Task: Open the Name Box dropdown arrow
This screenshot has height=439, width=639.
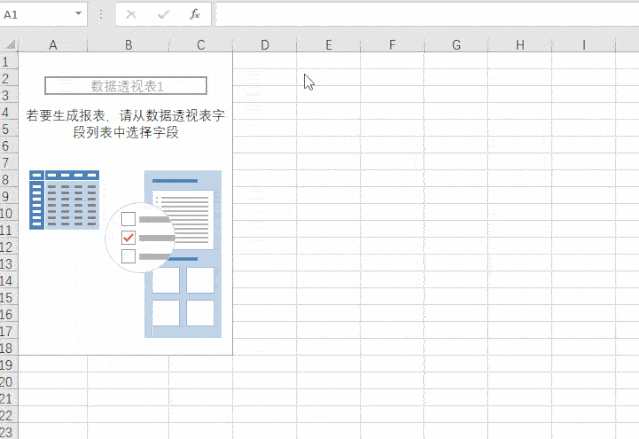Action: pos(78,14)
